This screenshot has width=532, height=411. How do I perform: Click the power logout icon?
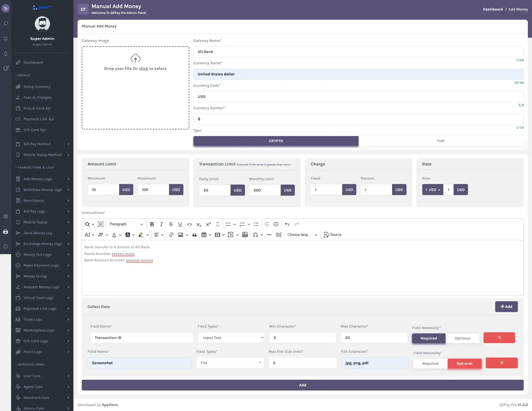6,246
